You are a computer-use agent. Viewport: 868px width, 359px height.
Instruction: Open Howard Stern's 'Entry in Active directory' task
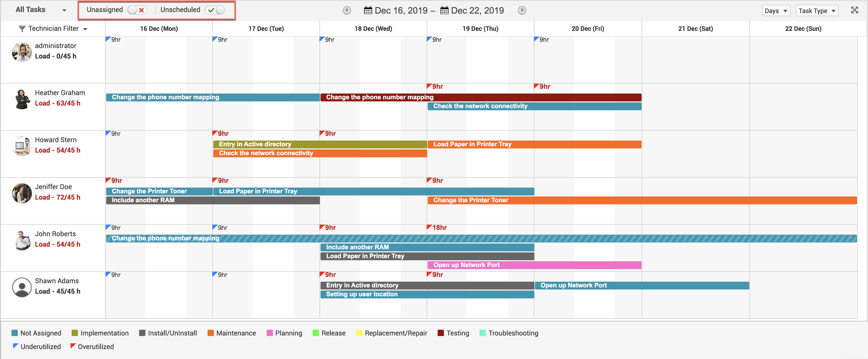coord(320,144)
